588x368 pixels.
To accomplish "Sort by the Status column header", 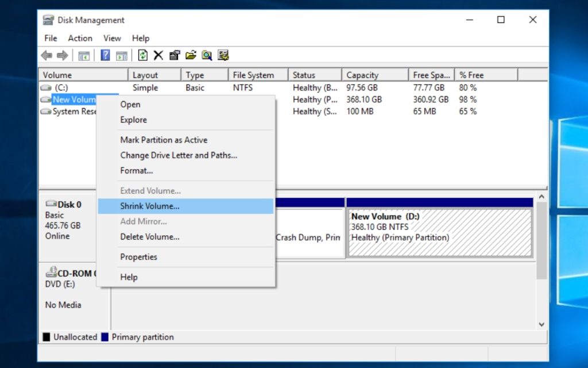I will click(315, 75).
